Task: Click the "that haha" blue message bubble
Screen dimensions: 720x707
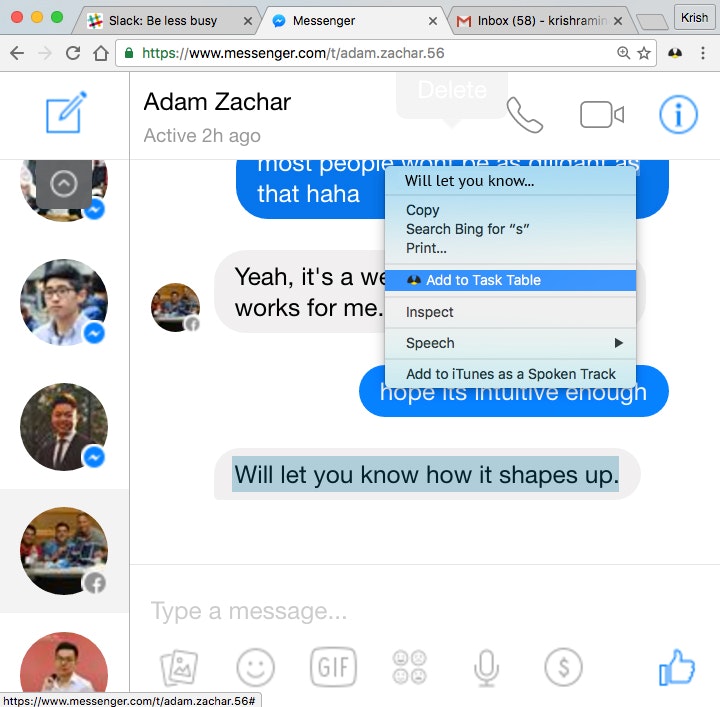Action: click(309, 194)
